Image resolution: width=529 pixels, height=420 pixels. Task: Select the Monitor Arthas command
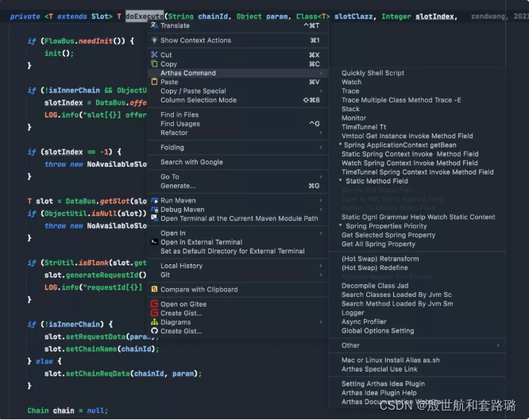[x=417, y=118]
